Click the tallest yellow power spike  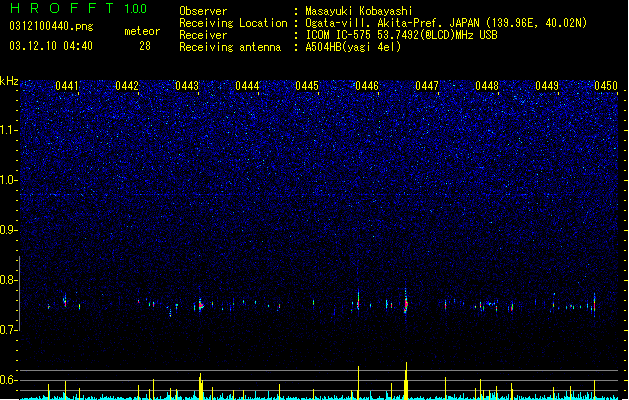tap(406, 381)
